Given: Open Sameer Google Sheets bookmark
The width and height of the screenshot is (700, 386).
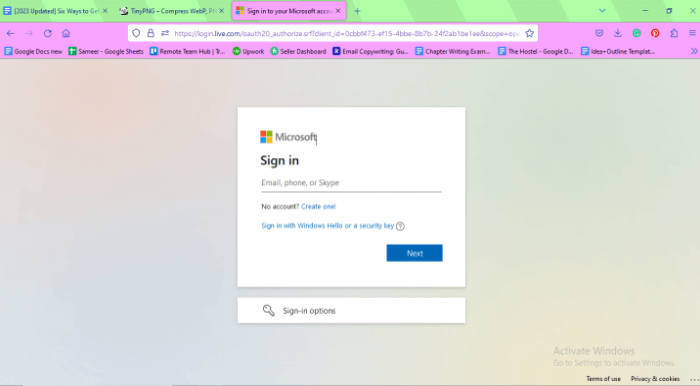Looking at the screenshot, I should (106, 51).
